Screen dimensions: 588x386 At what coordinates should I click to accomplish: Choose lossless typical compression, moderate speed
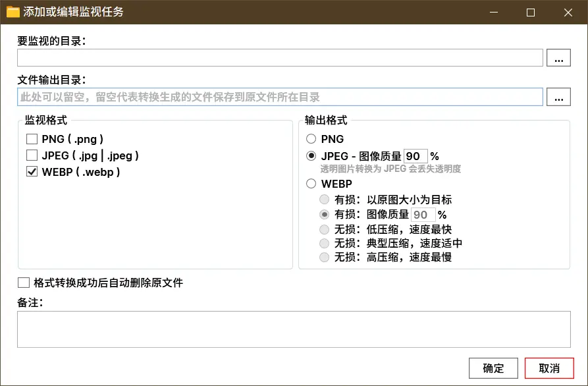(324, 243)
